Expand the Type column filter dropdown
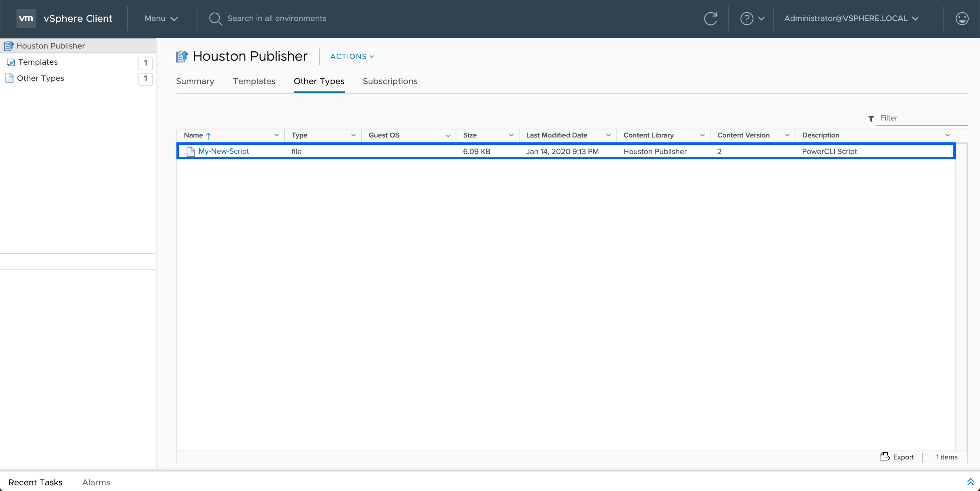Screen dimensions: 980x491 (352, 135)
